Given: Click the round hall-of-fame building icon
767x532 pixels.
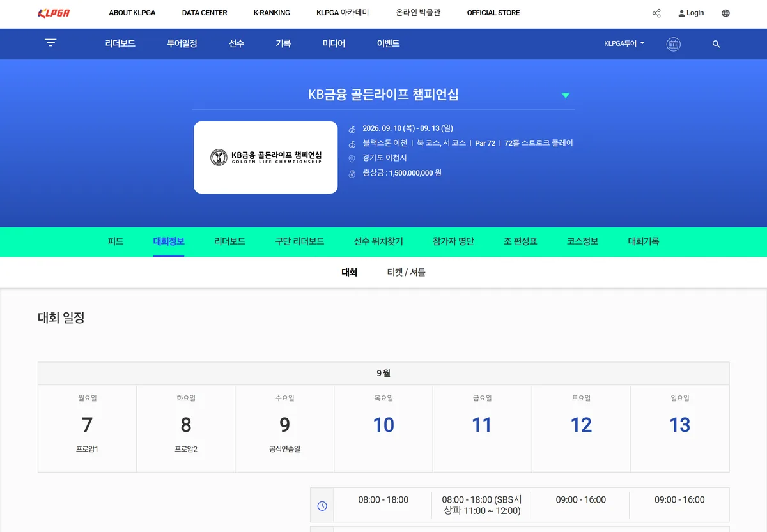Looking at the screenshot, I should [x=673, y=44].
